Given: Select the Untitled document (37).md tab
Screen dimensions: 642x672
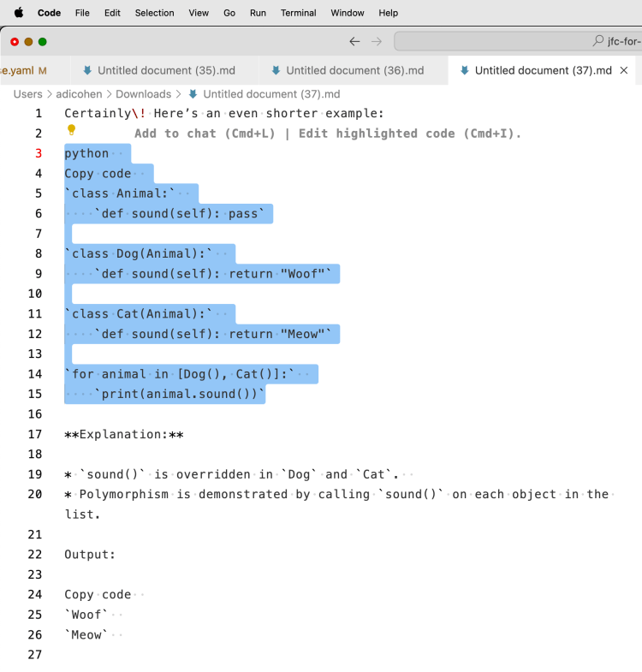Looking at the screenshot, I should (543, 70).
